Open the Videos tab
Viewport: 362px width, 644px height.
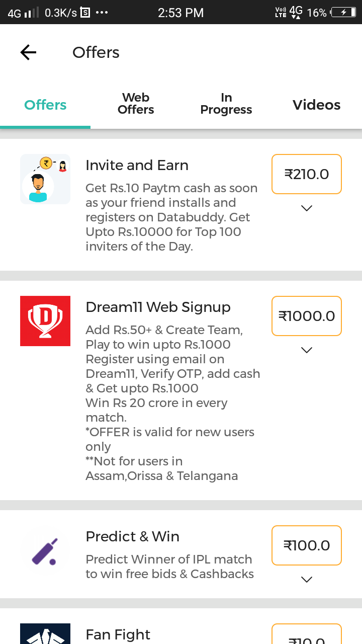coord(317,105)
